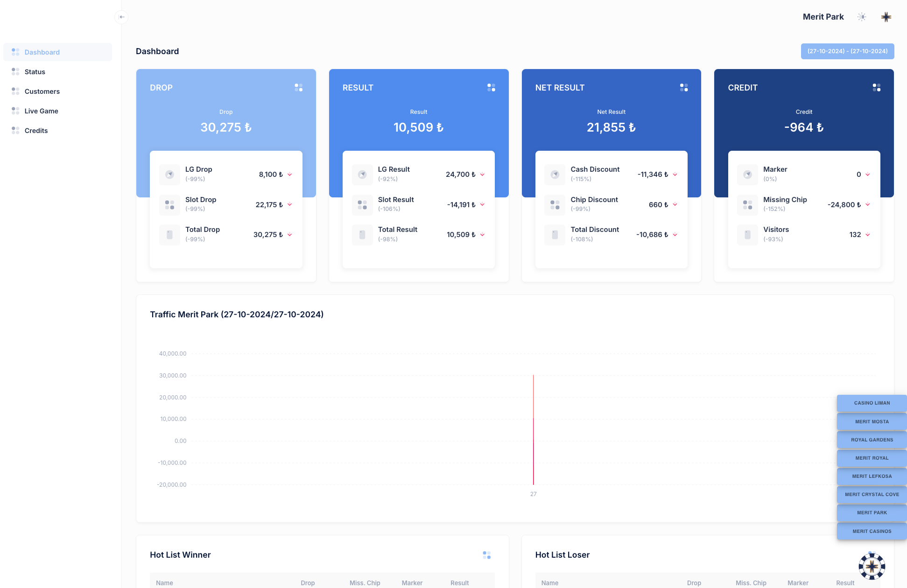The width and height of the screenshot is (907, 588).
Task: Expand the Total Drop chevron
Action: coord(290,235)
